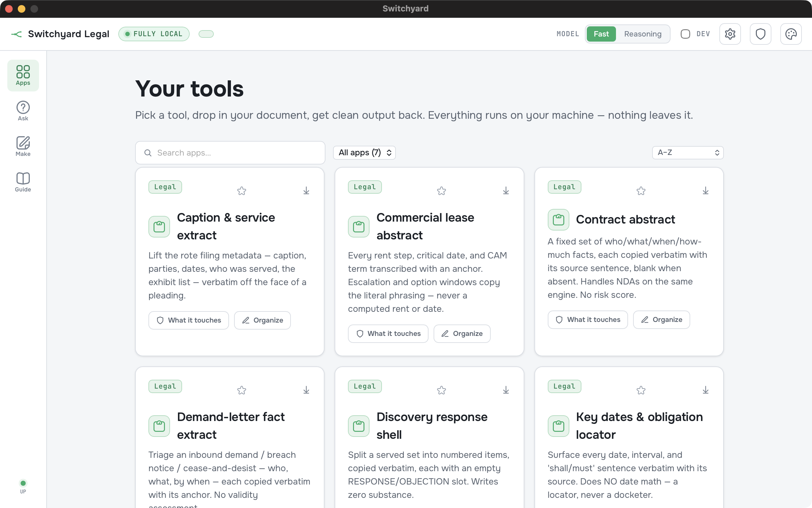Click the Legal tag on Caption & service extract
The height and width of the screenshot is (508, 812).
(165, 187)
